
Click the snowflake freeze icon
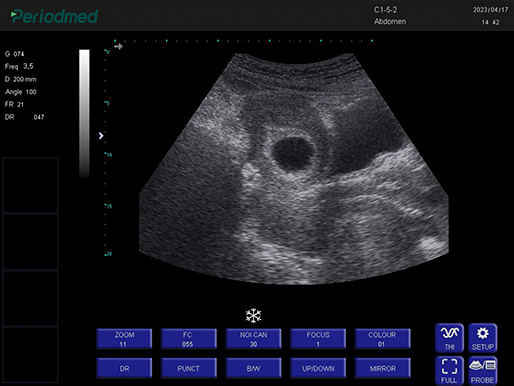coord(253,315)
